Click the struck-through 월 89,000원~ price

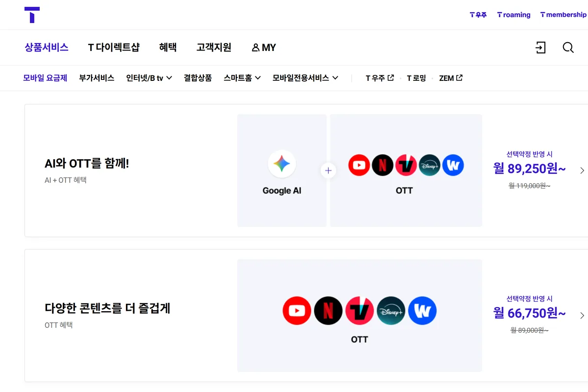click(x=530, y=330)
